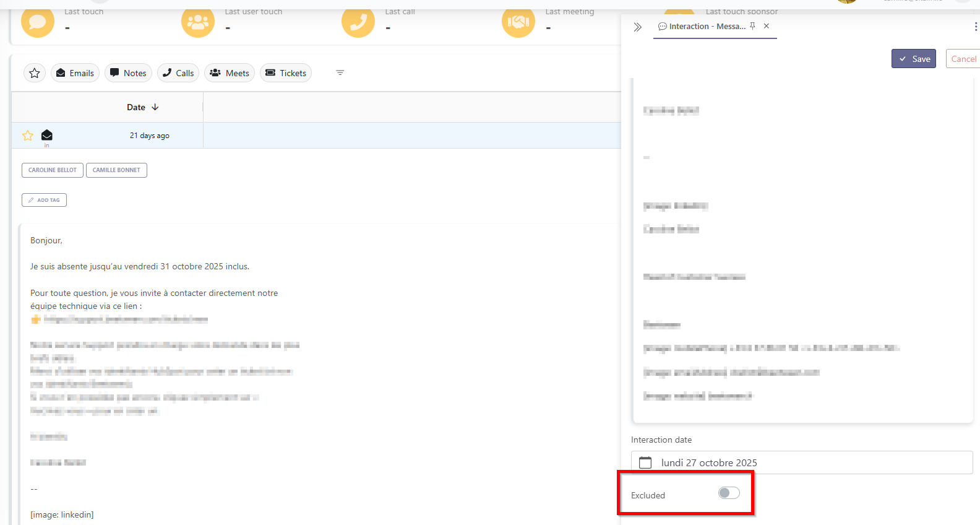980x525 pixels.
Task: Open the three-dot panel menu
Action: click(x=976, y=27)
